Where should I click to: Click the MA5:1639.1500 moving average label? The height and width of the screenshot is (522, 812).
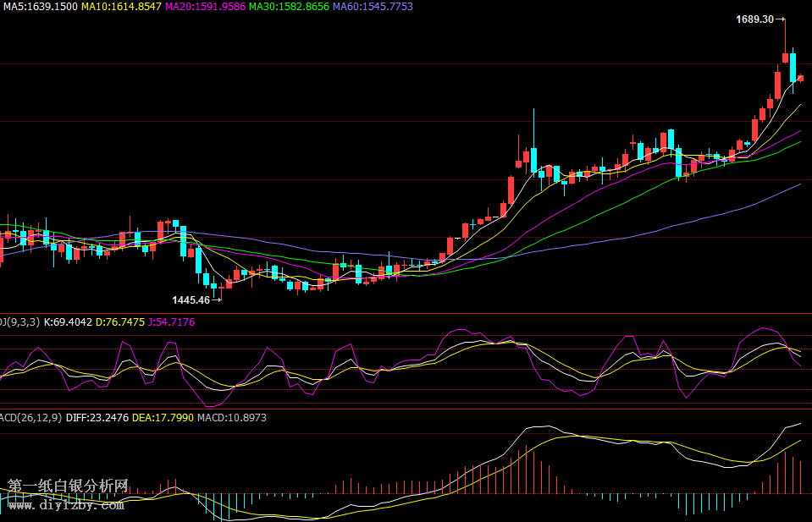coord(40,7)
